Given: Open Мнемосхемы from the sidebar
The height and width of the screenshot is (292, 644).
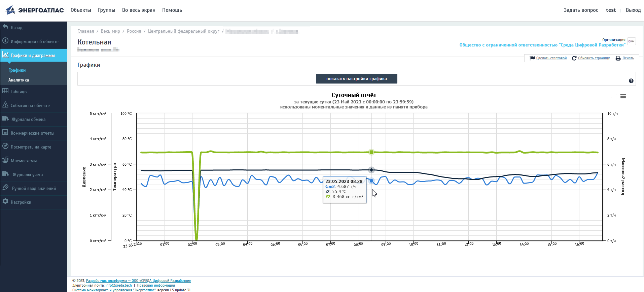Looking at the screenshot, I should coord(24,161).
